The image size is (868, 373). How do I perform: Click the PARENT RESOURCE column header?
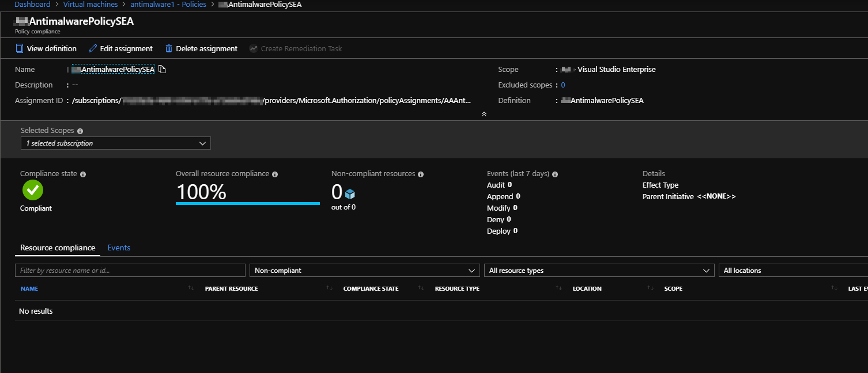(x=231, y=288)
